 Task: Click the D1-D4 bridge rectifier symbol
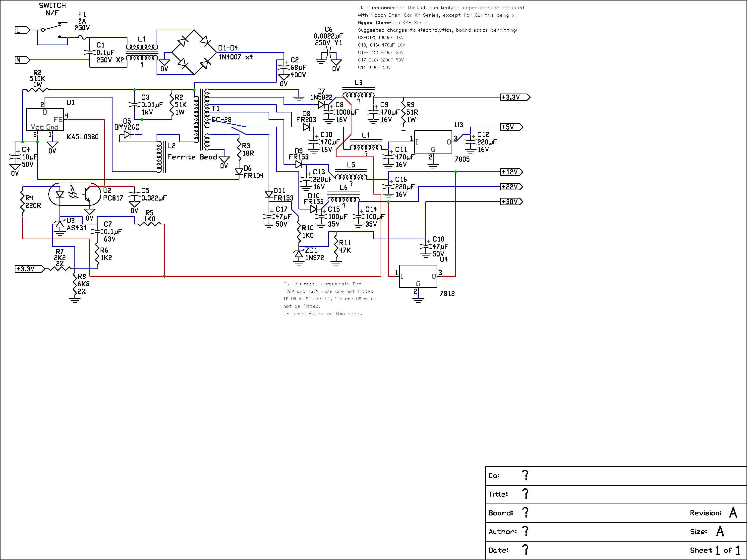tap(194, 52)
